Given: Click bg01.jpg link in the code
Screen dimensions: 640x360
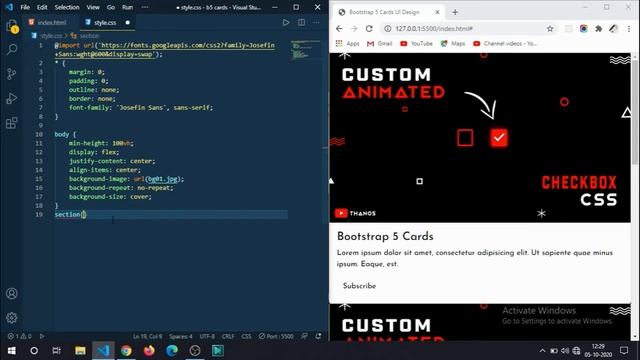Looking at the screenshot, I should click(163, 179).
